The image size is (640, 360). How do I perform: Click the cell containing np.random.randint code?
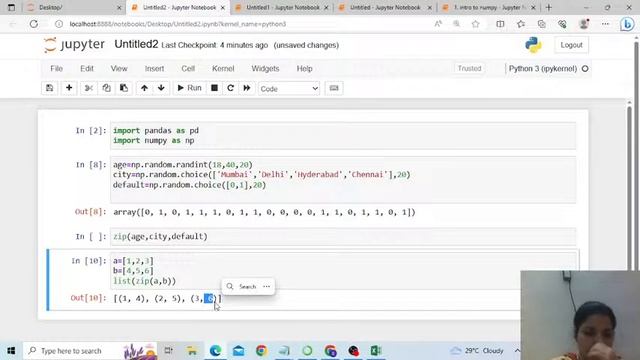[x=343, y=180]
